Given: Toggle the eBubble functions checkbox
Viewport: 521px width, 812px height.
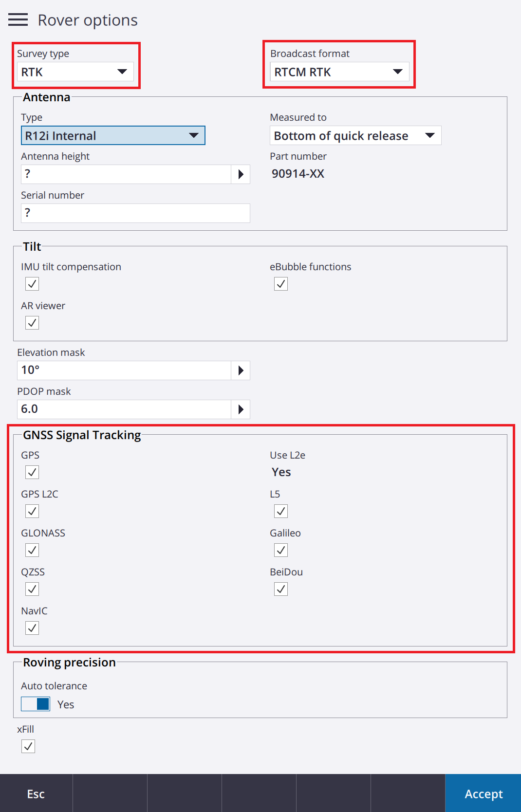Looking at the screenshot, I should point(281,284).
